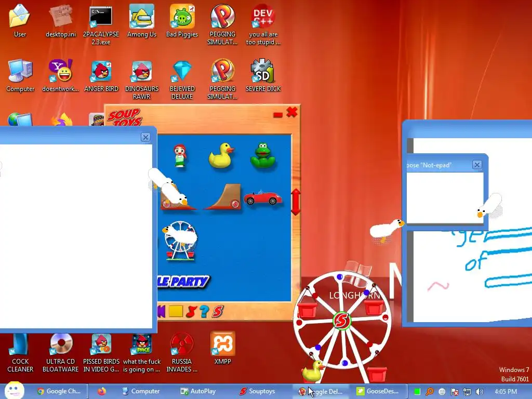This screenshot has height=399, width=532.
Task: Select the RUSSIA INVADES... desktop icon
Action: click(x=182, y=353)
